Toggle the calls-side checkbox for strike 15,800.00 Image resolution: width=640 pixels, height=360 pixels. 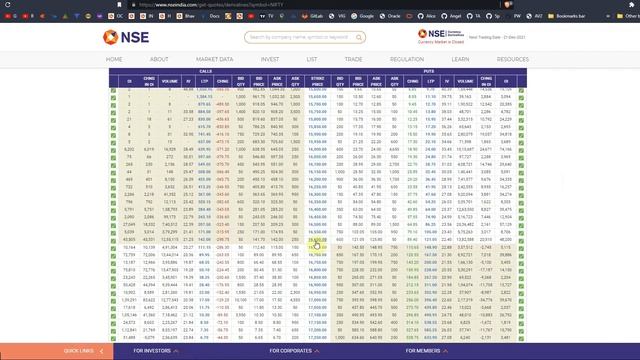[113, 120]
